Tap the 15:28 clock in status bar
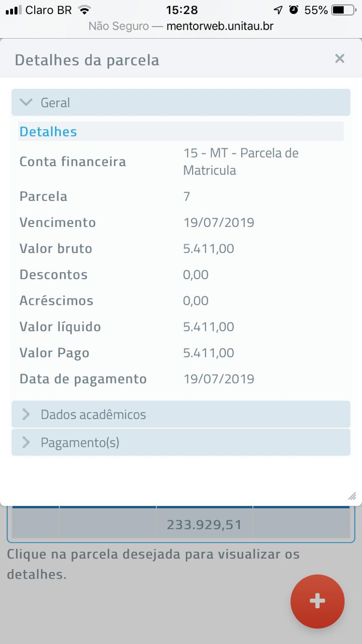Screen dimensions: 362x644 point(182,10)
